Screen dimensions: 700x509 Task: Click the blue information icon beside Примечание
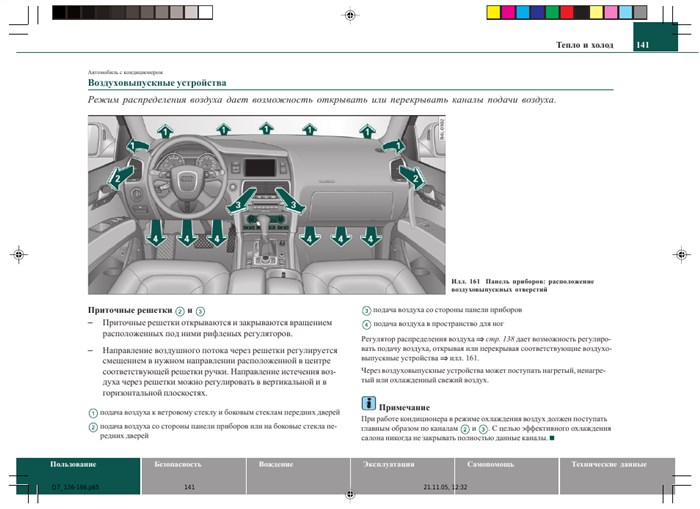[368, 403]
